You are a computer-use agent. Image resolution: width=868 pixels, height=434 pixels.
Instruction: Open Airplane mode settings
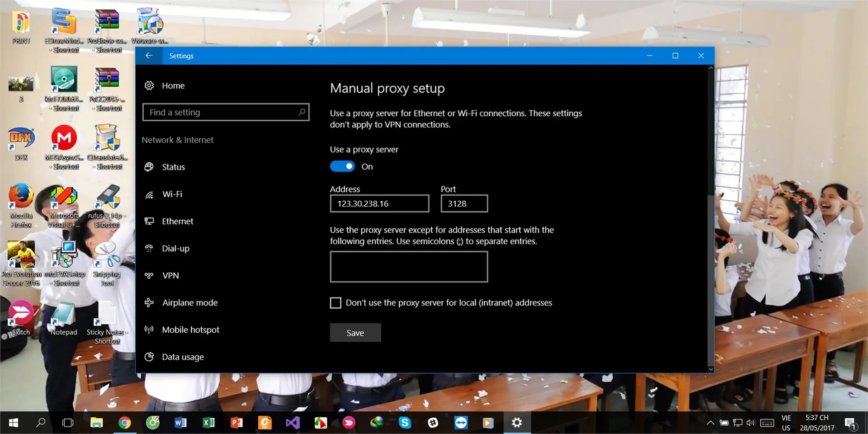[189, 302]
